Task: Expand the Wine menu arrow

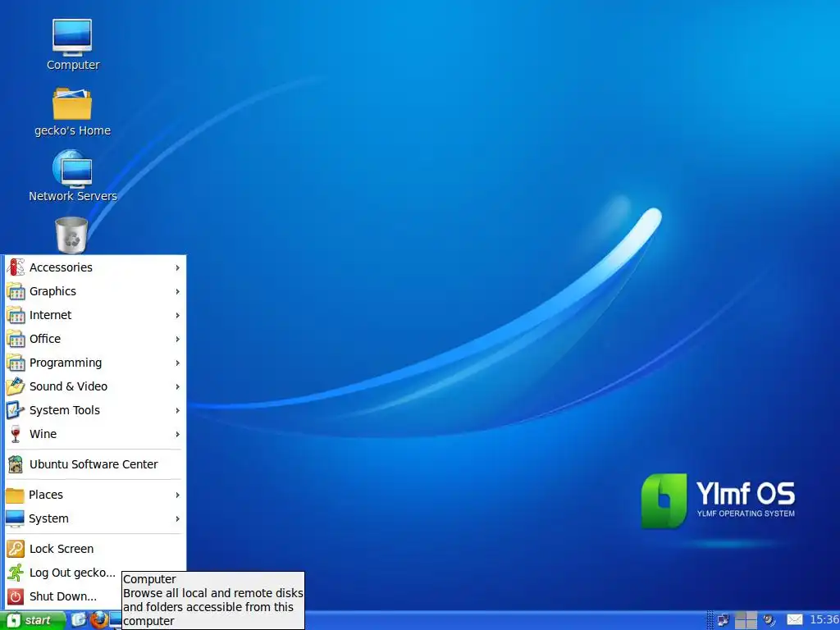Action: click(x=177, y=434)
